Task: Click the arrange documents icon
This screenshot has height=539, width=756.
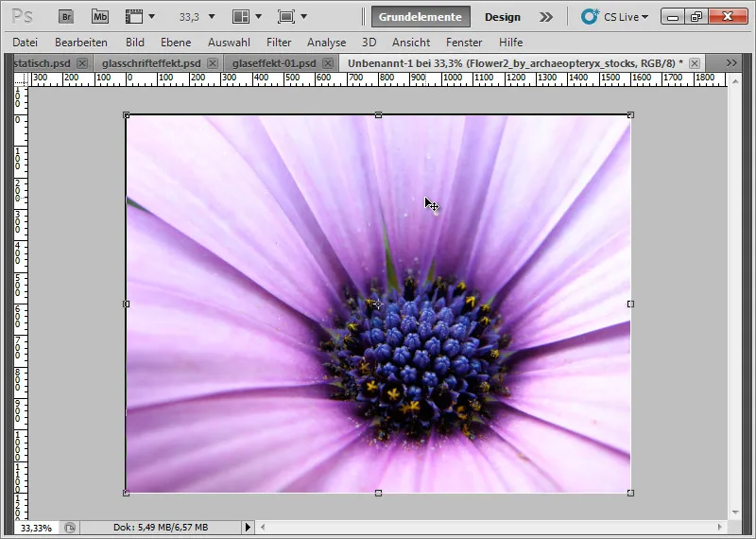Action: point(241,17)
